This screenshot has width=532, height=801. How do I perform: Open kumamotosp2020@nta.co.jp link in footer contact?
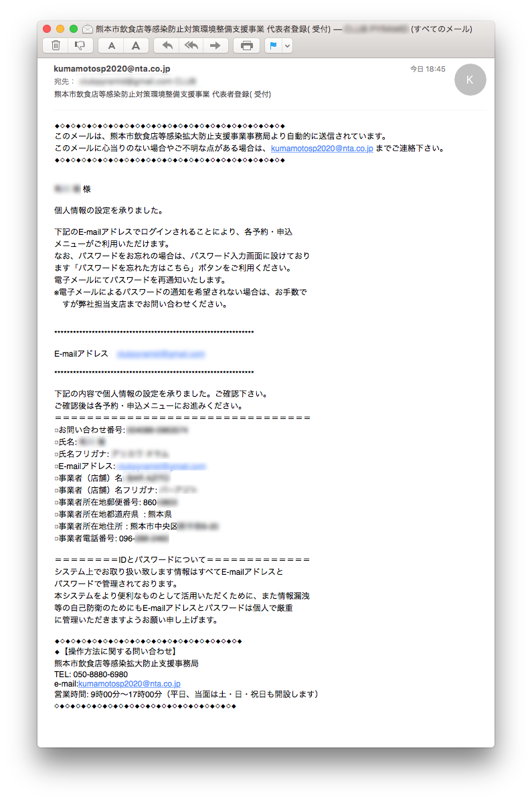click(x=129, y=683)
